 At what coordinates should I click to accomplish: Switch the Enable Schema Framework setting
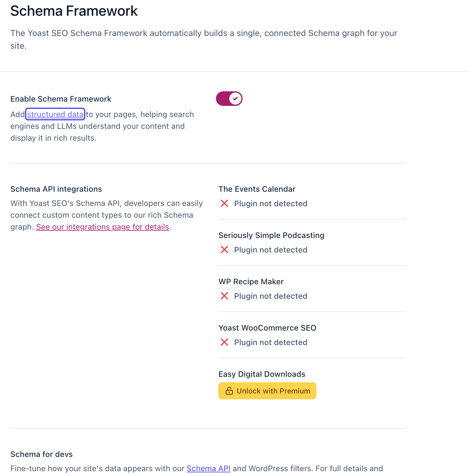tap(229, 98)
